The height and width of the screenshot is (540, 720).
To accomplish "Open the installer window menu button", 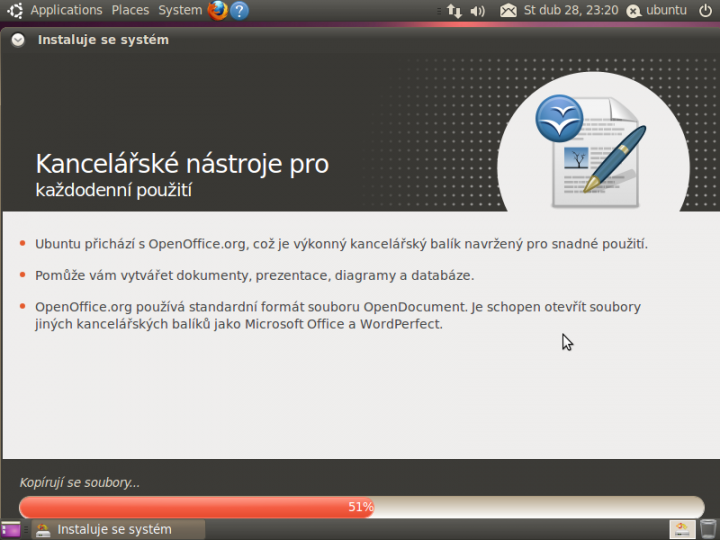I will point(18,40).
